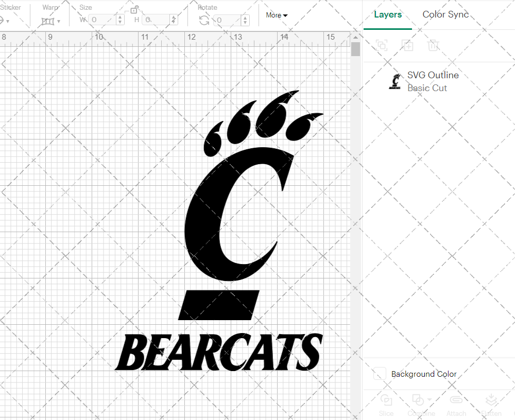Toggle the size lock to unlink width and height
The image size is (515, 420).
pyautogui.click(x=135, y=9)
